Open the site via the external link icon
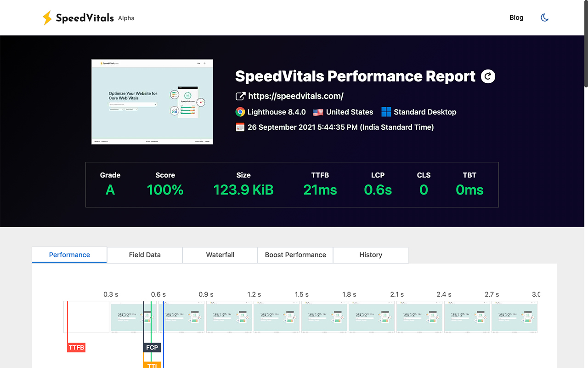This screenshot has width=588, height=368. click(x=240, y=96)
